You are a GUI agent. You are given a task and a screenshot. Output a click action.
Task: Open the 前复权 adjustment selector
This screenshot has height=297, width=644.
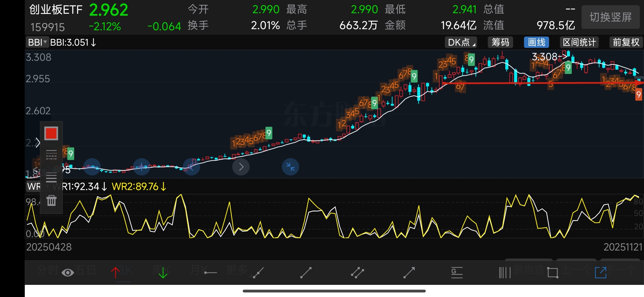point(626,42)
